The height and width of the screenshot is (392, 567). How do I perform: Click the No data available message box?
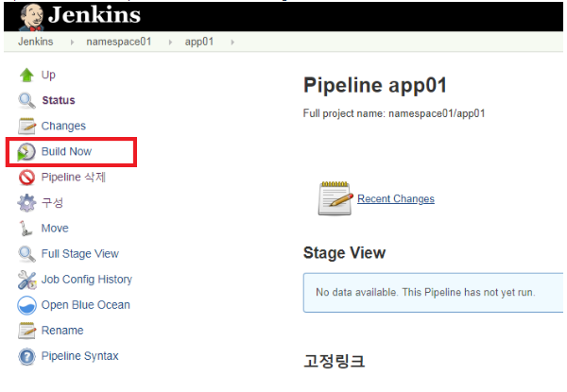(433, 293)
